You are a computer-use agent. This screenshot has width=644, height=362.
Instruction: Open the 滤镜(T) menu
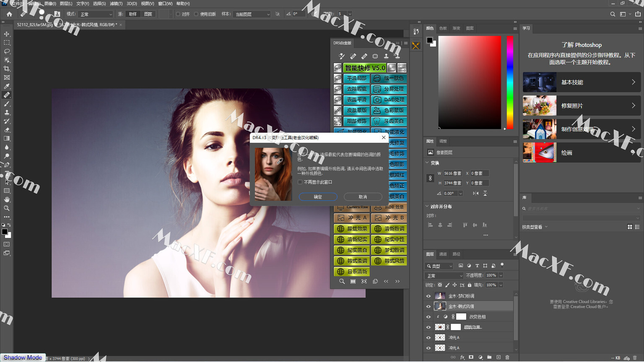pos(116,3)
